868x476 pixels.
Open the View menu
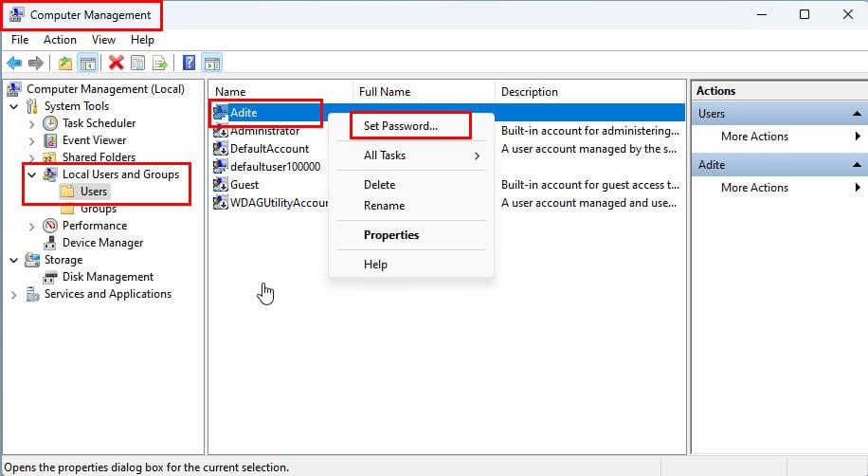pos(103,40)
